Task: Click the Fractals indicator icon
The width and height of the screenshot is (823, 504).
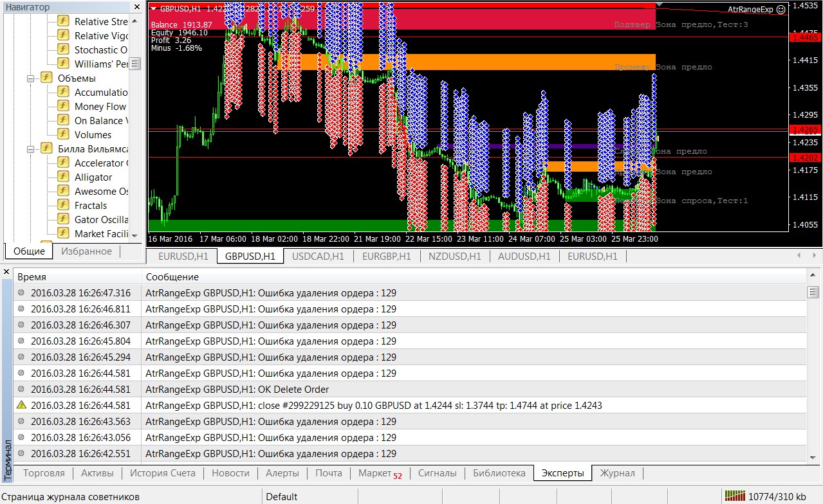Action: [64, 205]
